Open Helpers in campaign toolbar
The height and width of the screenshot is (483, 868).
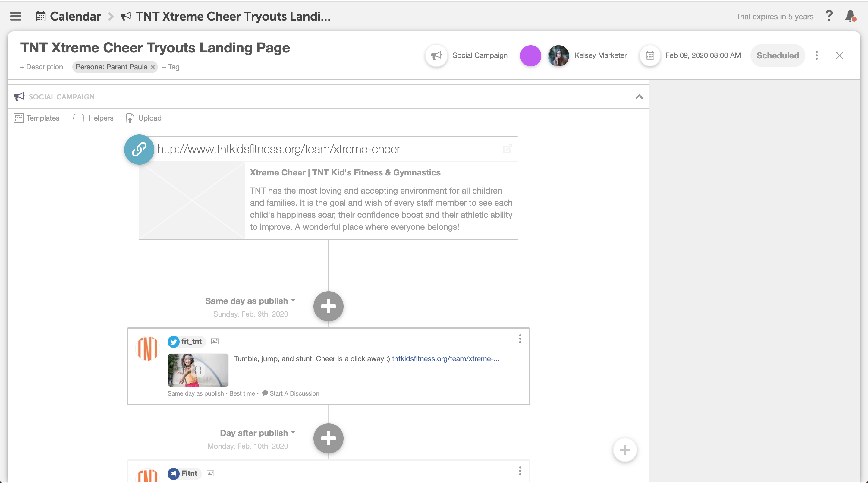tap(93, 118)
